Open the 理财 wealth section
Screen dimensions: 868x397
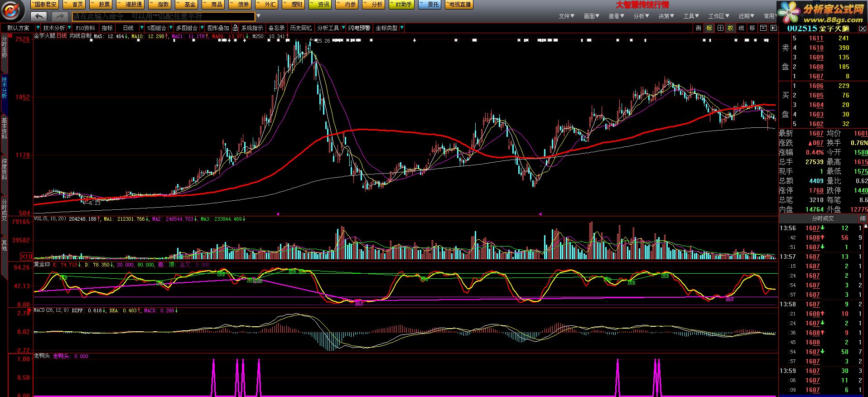coord(294,5)
